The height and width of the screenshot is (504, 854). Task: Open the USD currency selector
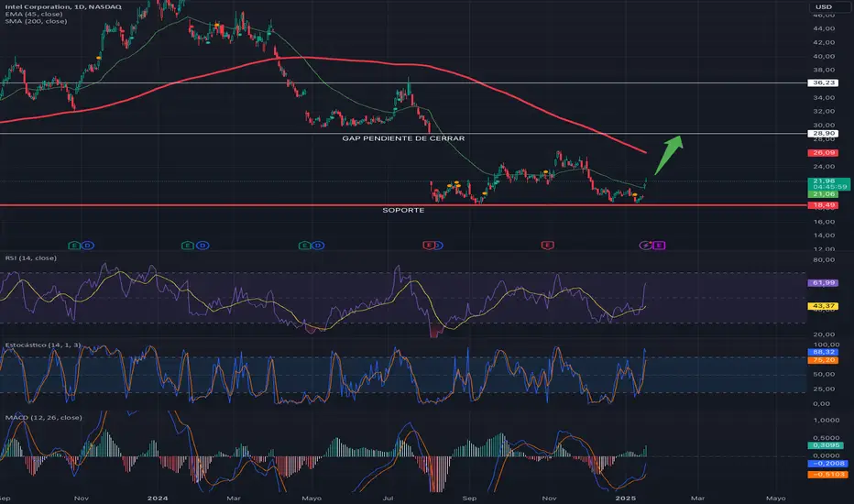(823, 8)
